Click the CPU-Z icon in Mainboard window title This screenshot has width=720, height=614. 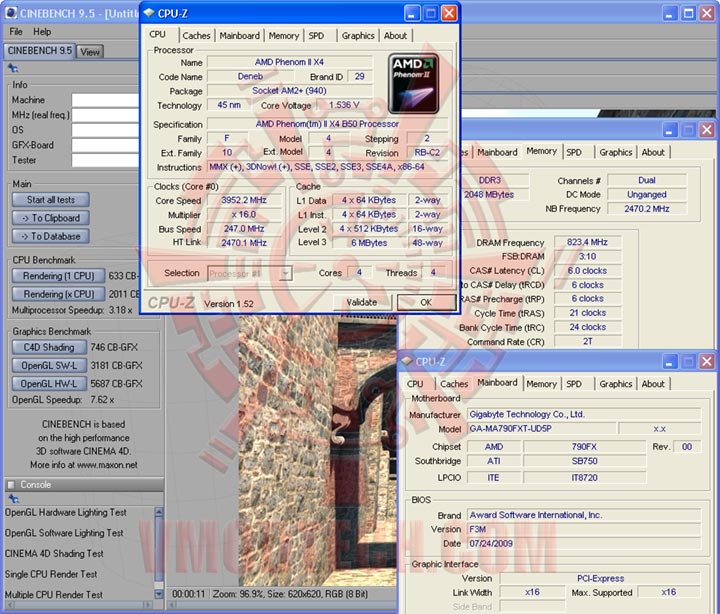click(406, 362)
